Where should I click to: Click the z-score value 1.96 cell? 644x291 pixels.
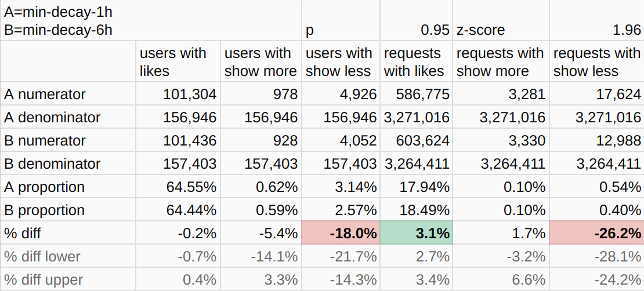coord(596,30)
